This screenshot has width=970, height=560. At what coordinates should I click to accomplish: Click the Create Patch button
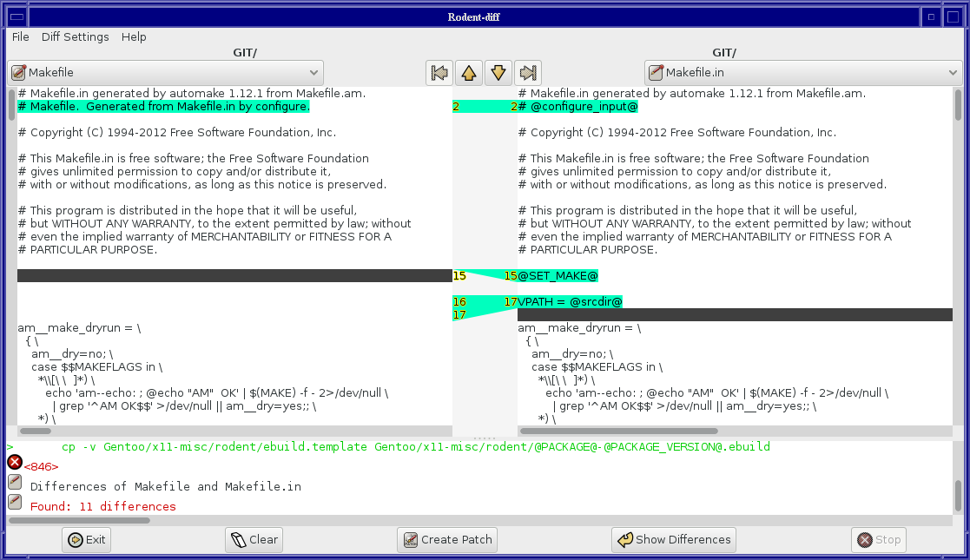click(x=448, y=539)
